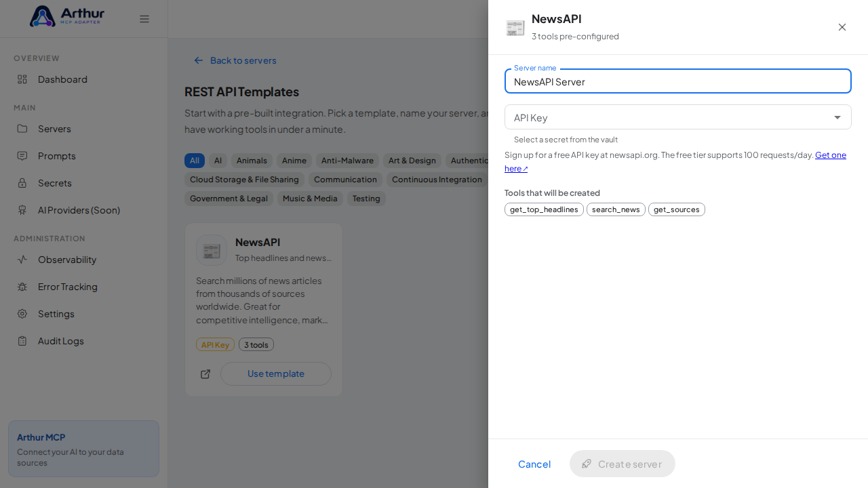This screenshot has width=868, height=488.
Task: Filter by Continuous Integration chip
Action: pos(437,180)
